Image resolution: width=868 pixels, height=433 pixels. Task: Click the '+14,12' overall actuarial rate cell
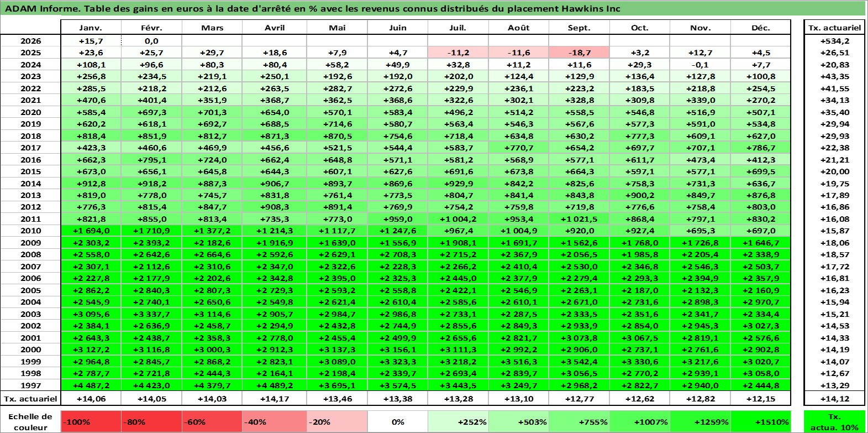click(834, 399)
